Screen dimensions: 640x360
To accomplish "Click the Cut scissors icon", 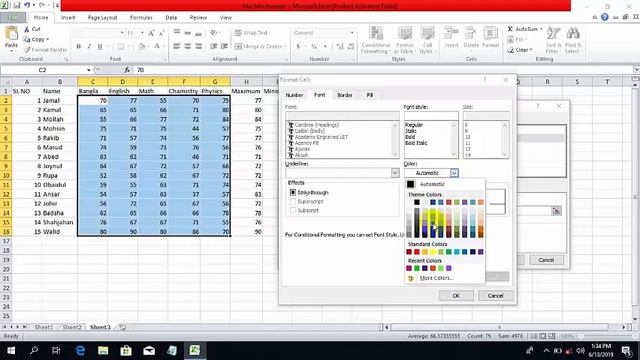I will tap(27, 29).
